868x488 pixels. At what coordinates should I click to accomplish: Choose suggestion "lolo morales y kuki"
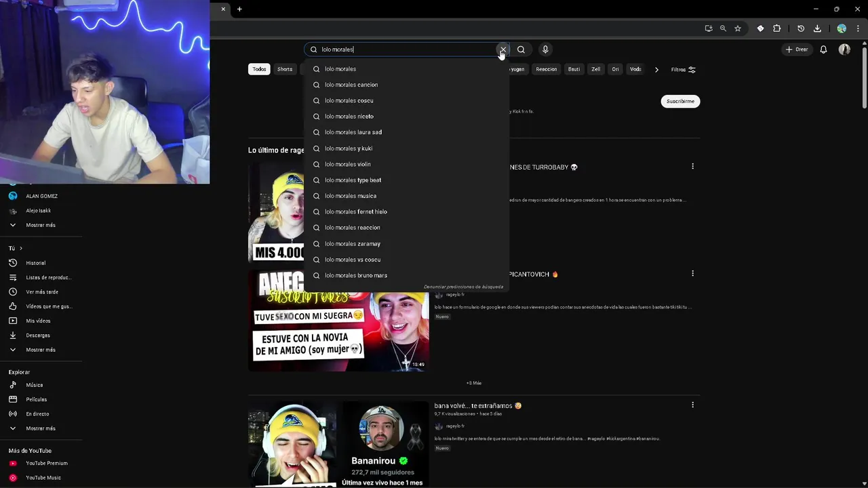pyautogui.click(x=406, y=148)
